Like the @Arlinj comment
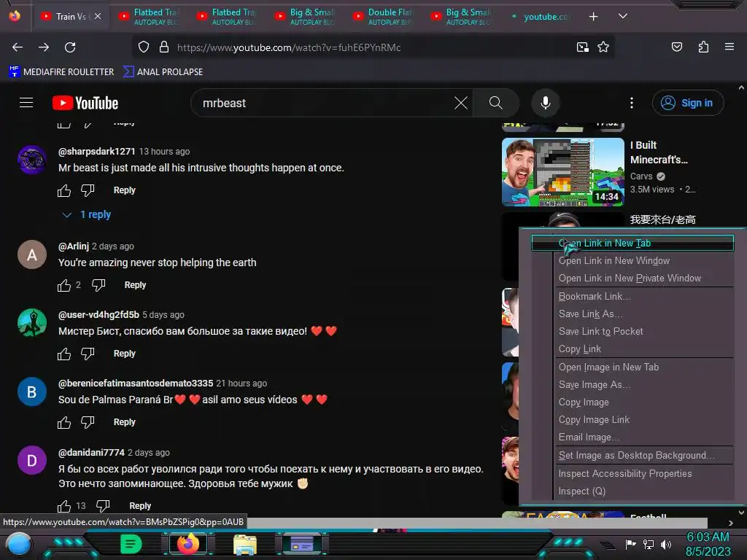 coord(64,285)
